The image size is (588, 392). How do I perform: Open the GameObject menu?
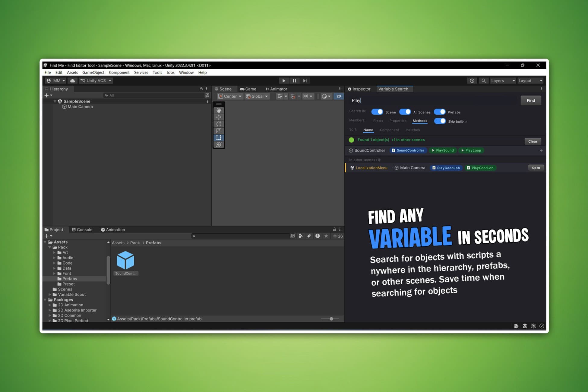93,72
